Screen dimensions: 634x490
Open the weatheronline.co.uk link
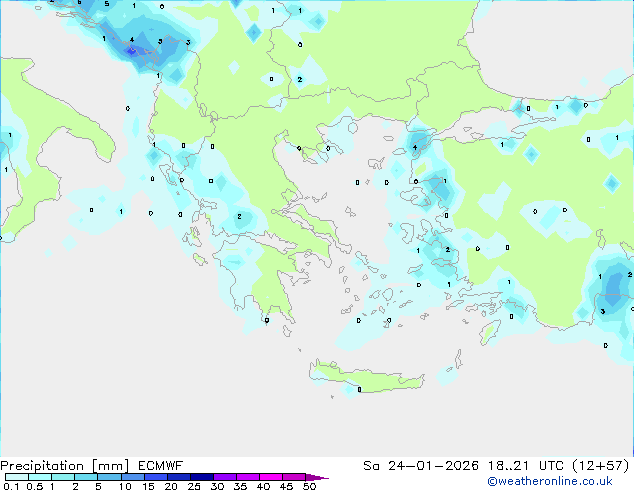550,481
